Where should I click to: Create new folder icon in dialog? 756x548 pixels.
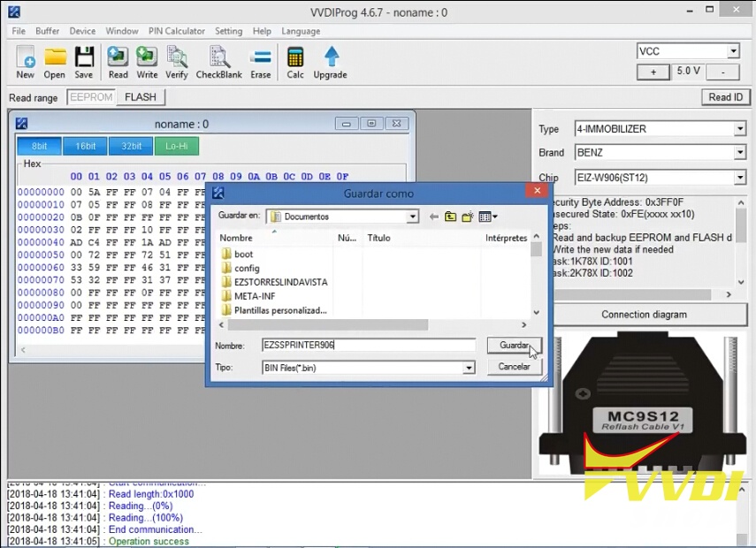467,217
